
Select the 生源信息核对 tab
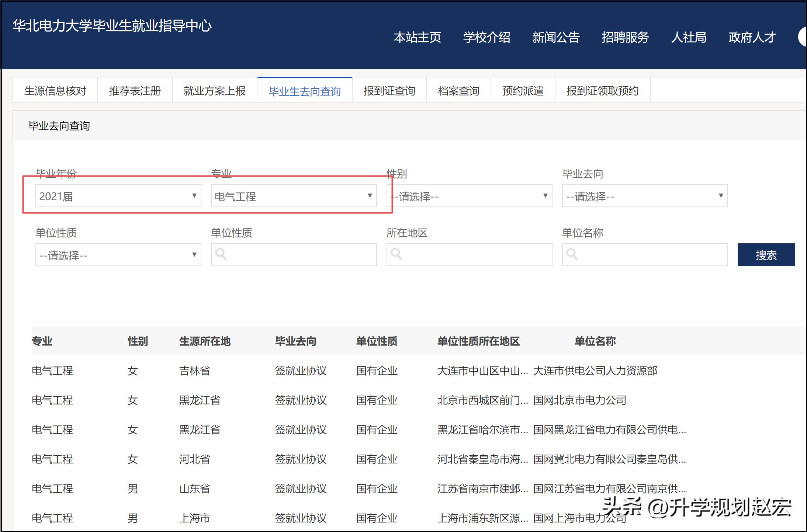click(55, 90)
